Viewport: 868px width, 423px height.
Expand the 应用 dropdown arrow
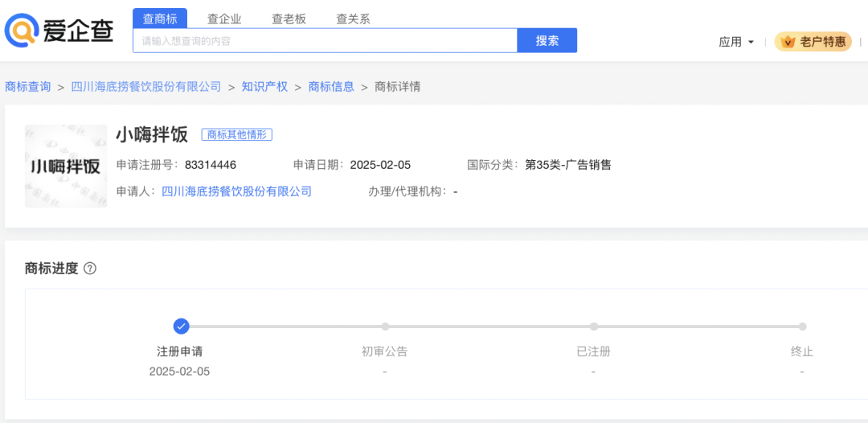click(x=751, y=42)
